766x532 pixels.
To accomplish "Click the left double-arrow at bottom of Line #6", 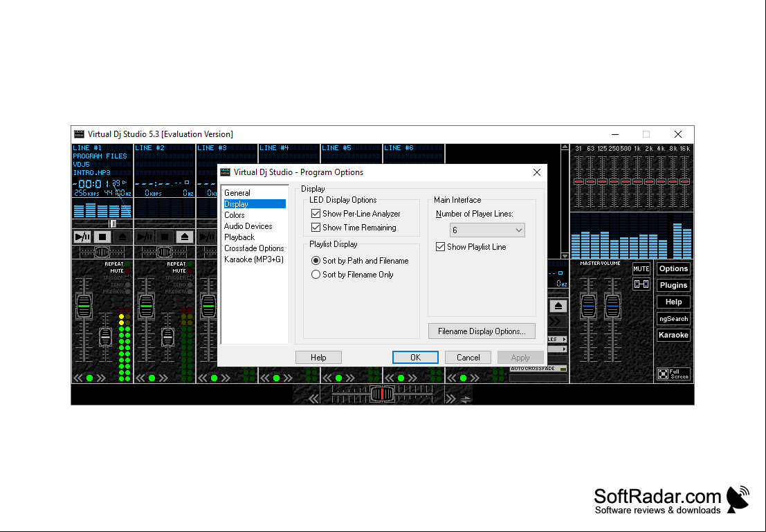I will pyautogui.click(x=390, y=378).
